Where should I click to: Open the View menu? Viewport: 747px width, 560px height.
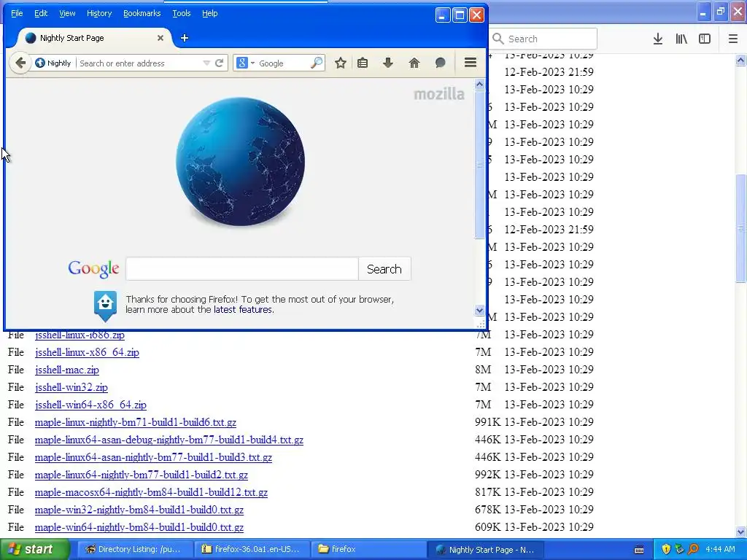67,13
